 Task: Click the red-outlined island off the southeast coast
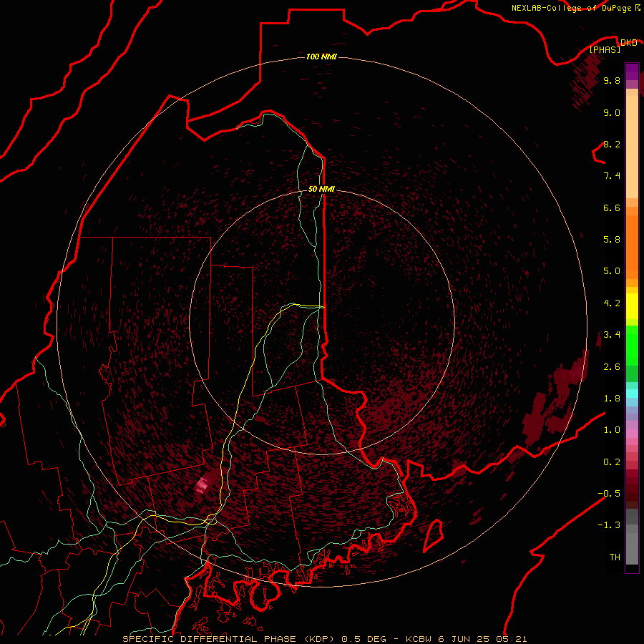point(432,535)
